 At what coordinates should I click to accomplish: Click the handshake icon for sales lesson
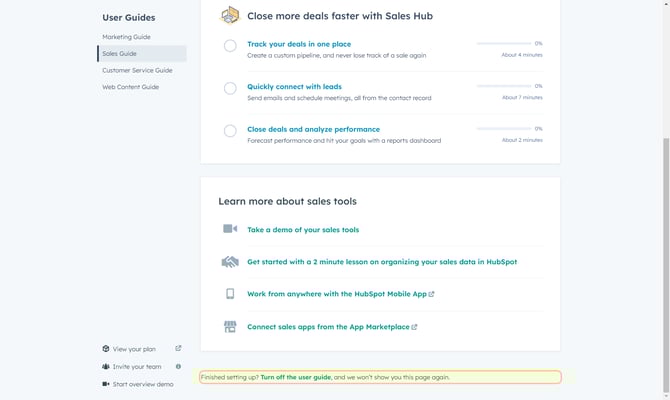point(230,262)
